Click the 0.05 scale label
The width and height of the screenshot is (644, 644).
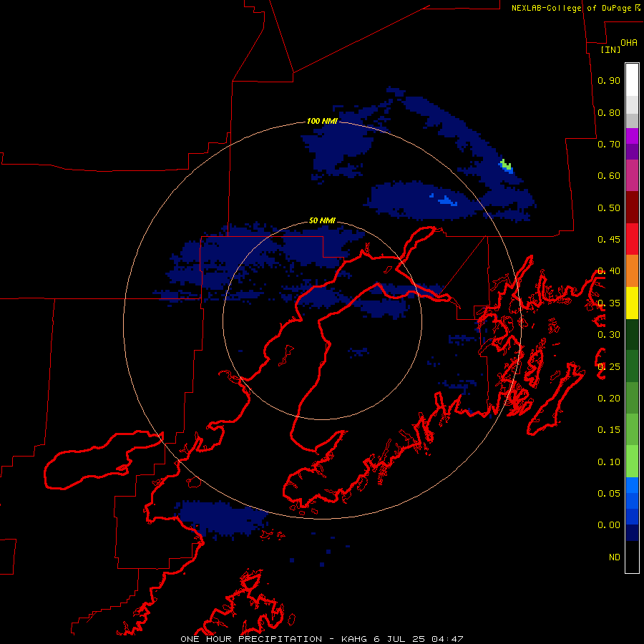(x=609, y=494)
